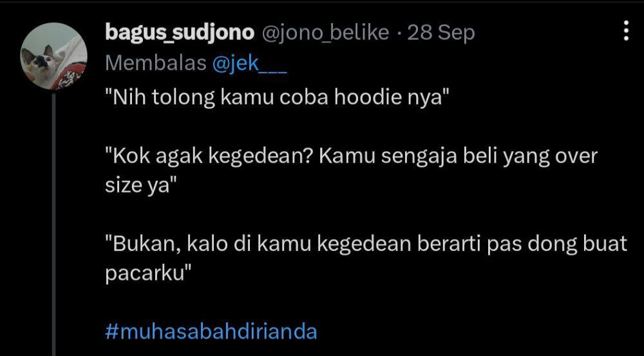
Task: Open the @jono_belike handle
Action: (x=325, y=32)
